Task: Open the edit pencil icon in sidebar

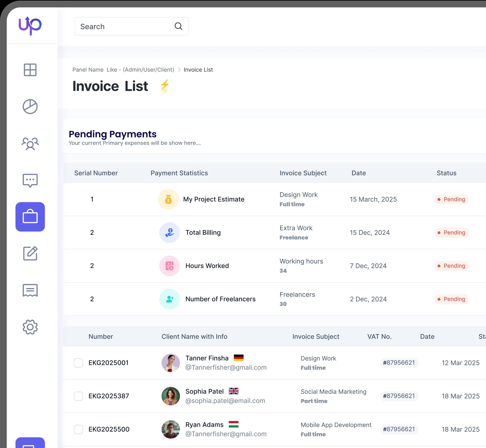Action: tap(30, 253)
